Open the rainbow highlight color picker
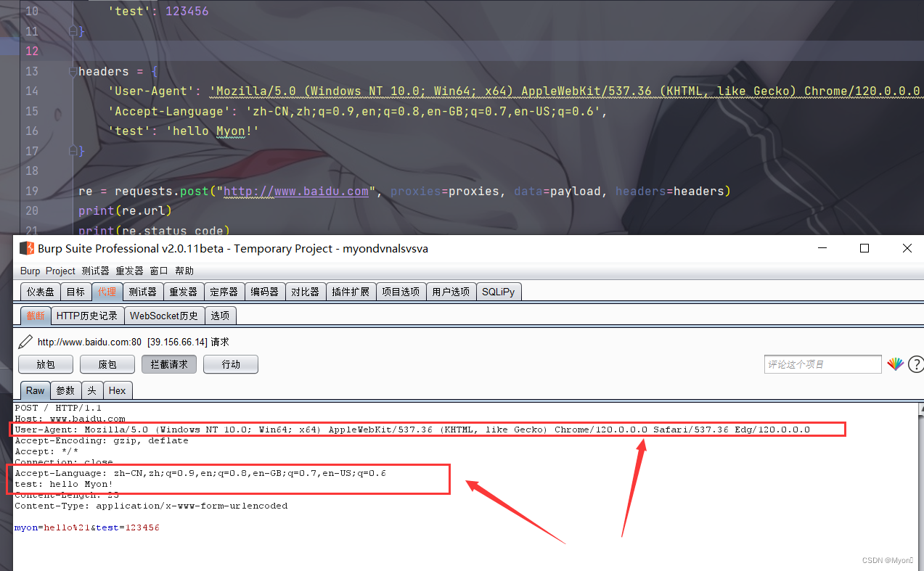Screen dimensions: 924x571 click(896, 364)
